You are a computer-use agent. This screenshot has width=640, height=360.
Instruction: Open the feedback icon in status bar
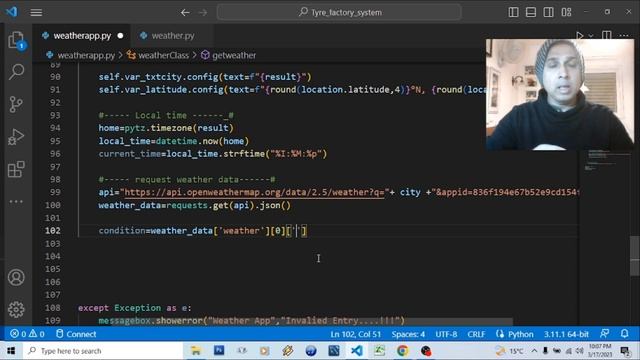pos(605,334)
